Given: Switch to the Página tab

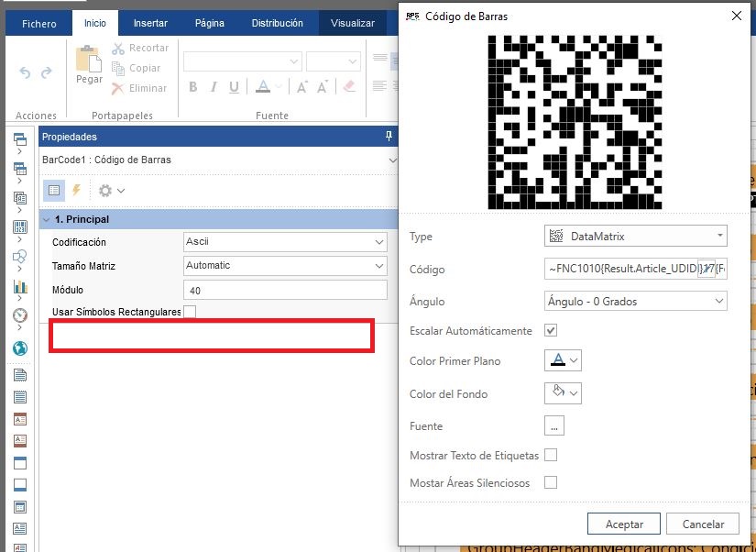Looking at the screenshot, I should [209, 23].
